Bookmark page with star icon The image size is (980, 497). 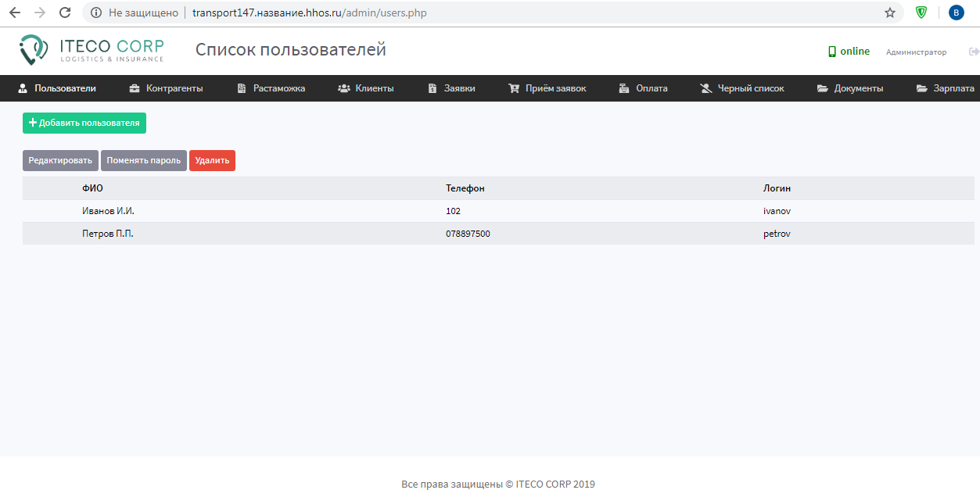tap(890, 13)
